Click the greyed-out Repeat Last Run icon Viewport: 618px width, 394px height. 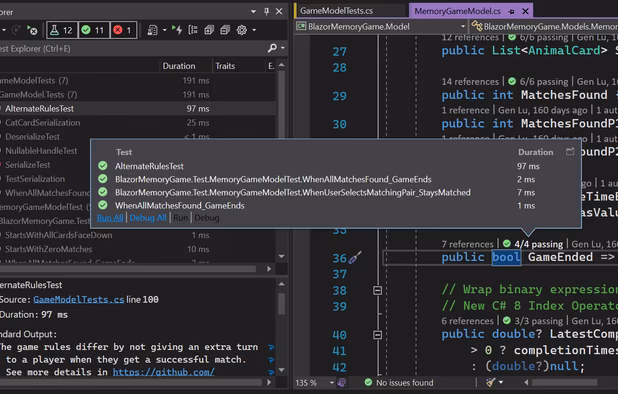[x=16, y=30]
